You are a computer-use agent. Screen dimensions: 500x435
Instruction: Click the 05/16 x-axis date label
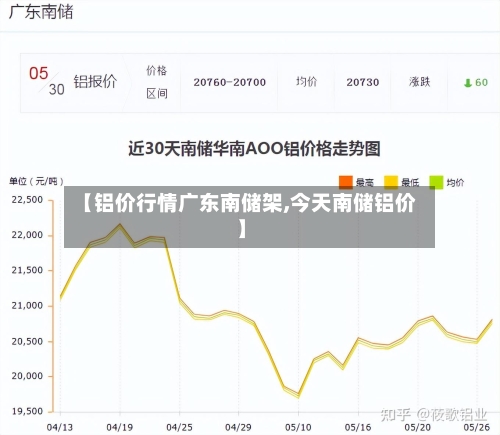point(358,427)
